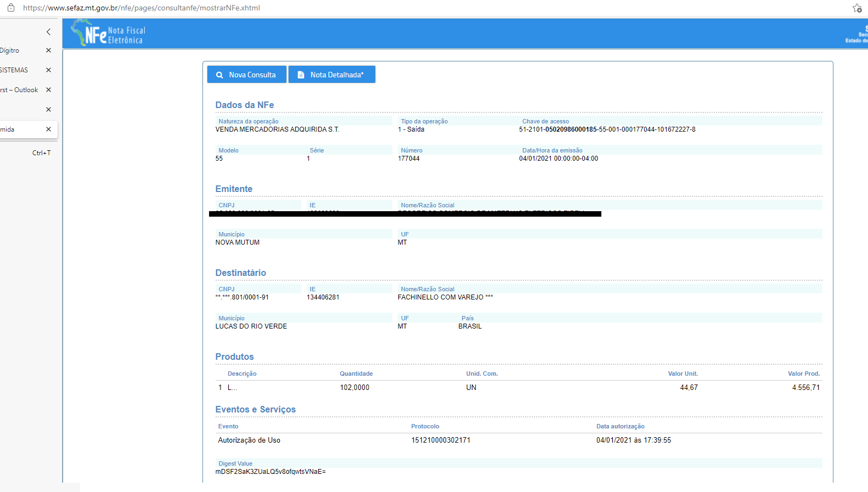Click the Produtos section heading
The height and width of the screenshot is (492, 868).
(234, 357)
